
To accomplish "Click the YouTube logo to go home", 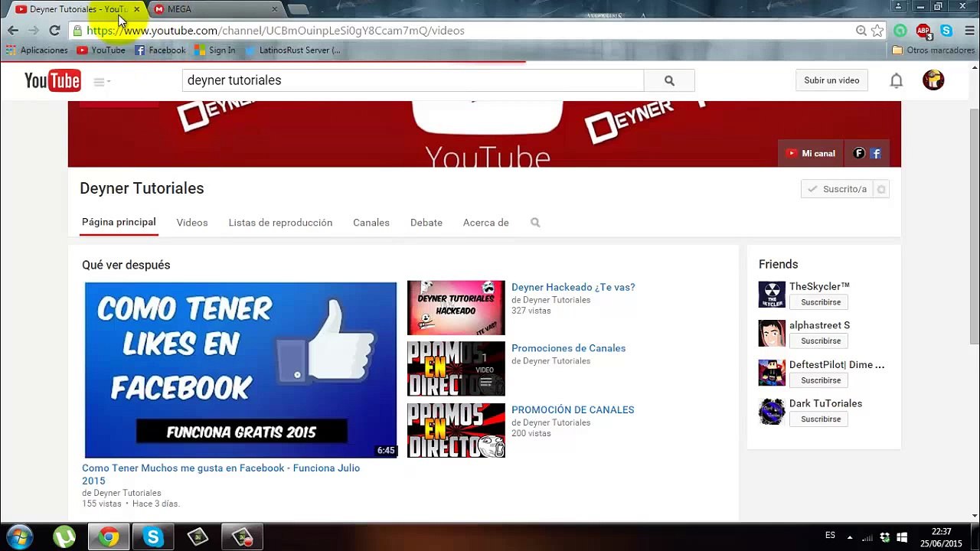I will point(52,80).
